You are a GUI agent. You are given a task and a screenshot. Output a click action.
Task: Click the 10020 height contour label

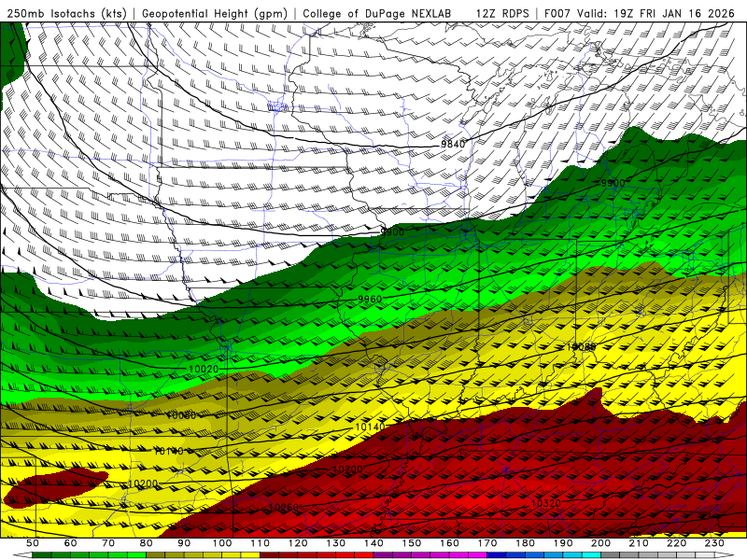tap(204, 369)
